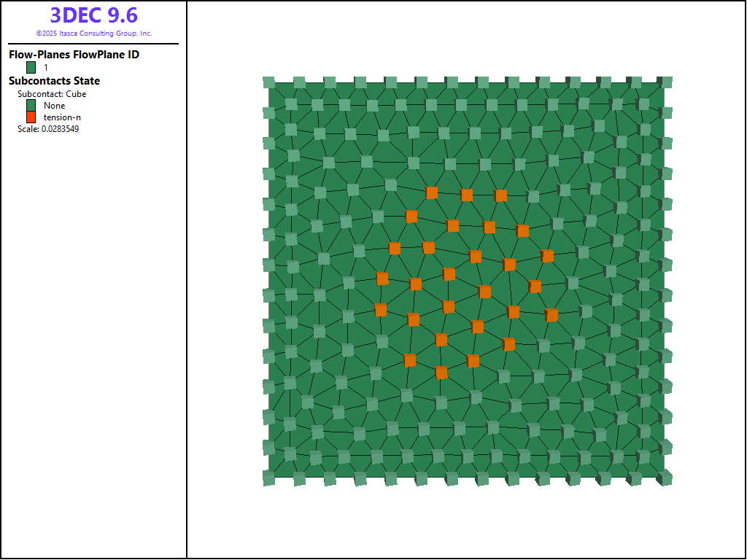The image size is (747, 560).
Task: Select the FlowPlane ID label 1
Action: coord(46,67)
